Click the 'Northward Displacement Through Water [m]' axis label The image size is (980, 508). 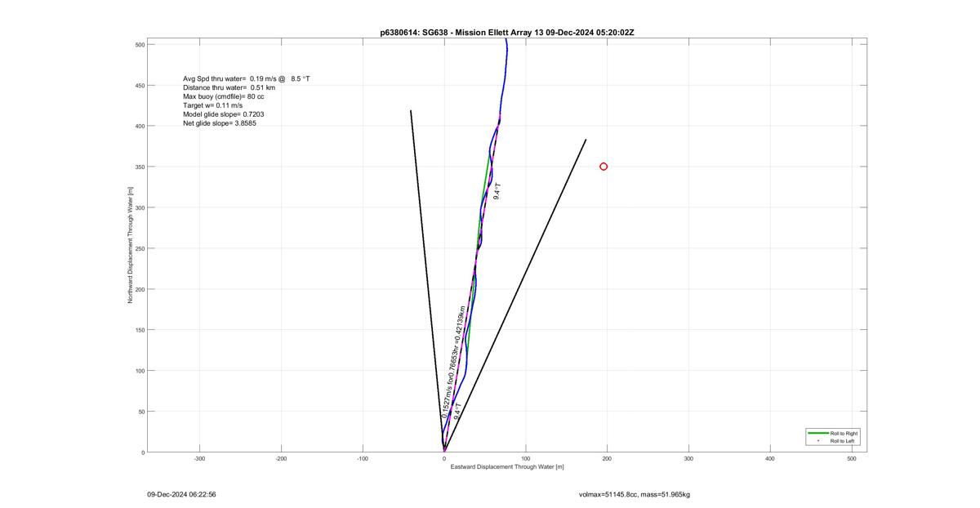click(130, 245)
